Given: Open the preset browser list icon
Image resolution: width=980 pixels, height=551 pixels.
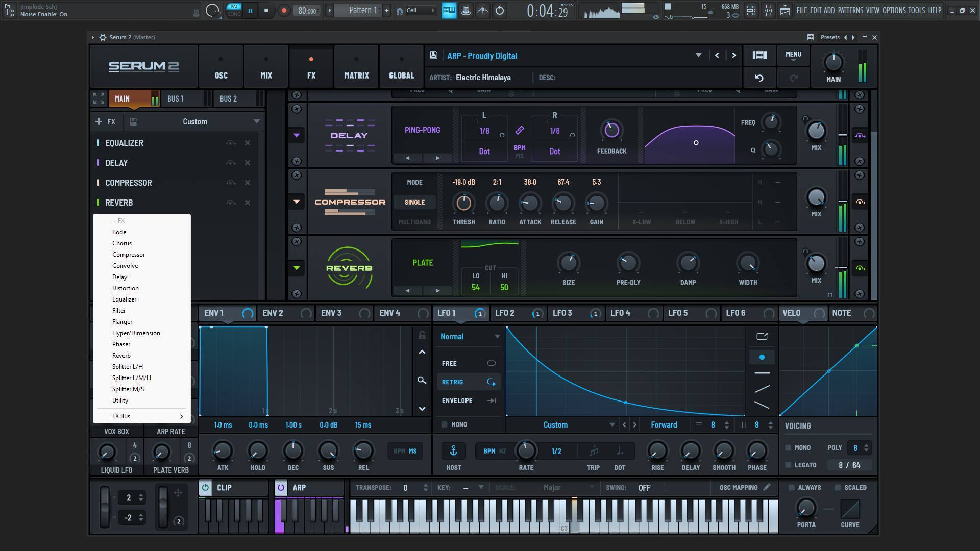Looking at the screenshot, I should [759, 55].
